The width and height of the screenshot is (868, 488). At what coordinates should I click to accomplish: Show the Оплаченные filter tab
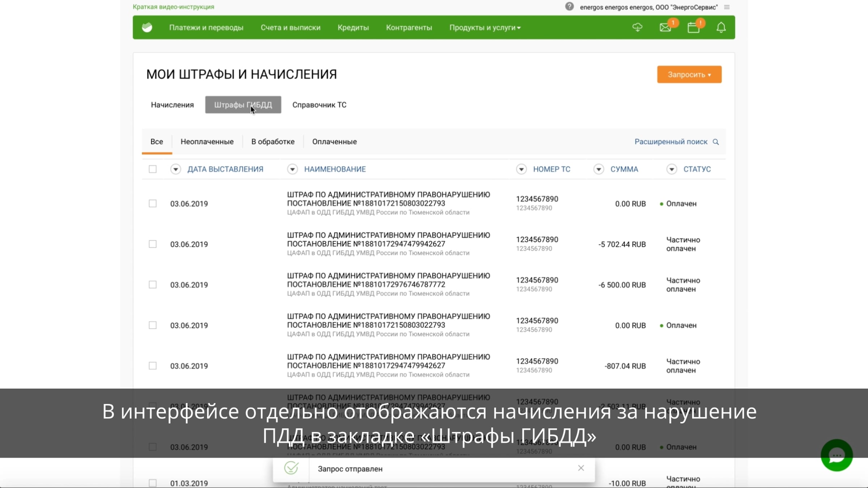(x=335, y=142)
